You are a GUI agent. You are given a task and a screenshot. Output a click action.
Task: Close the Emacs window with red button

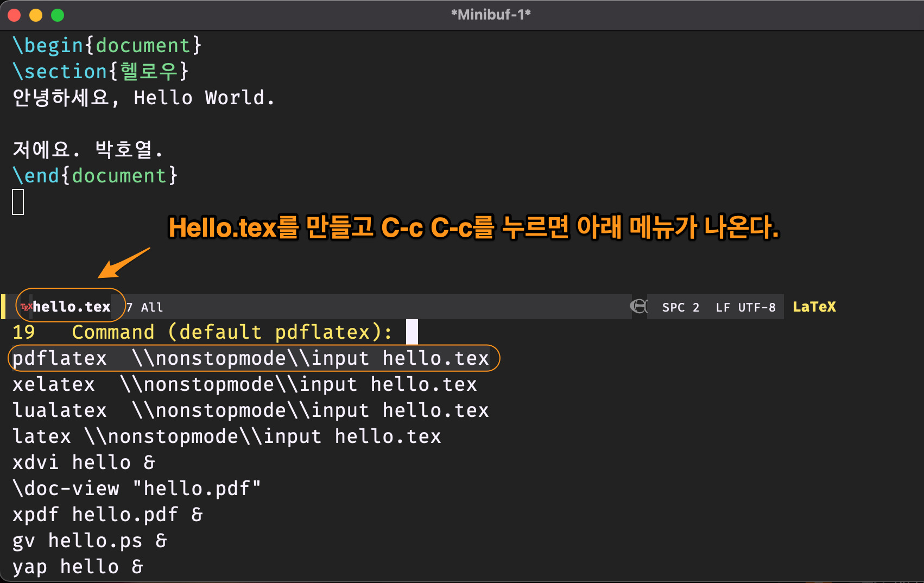click(15, 15)
